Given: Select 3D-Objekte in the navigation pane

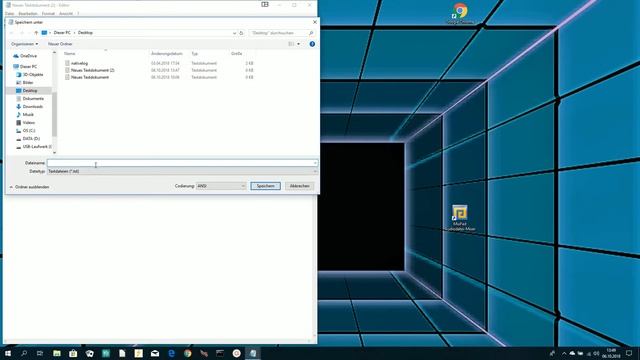Looking at the screenshot, I should tap(30, 75).
